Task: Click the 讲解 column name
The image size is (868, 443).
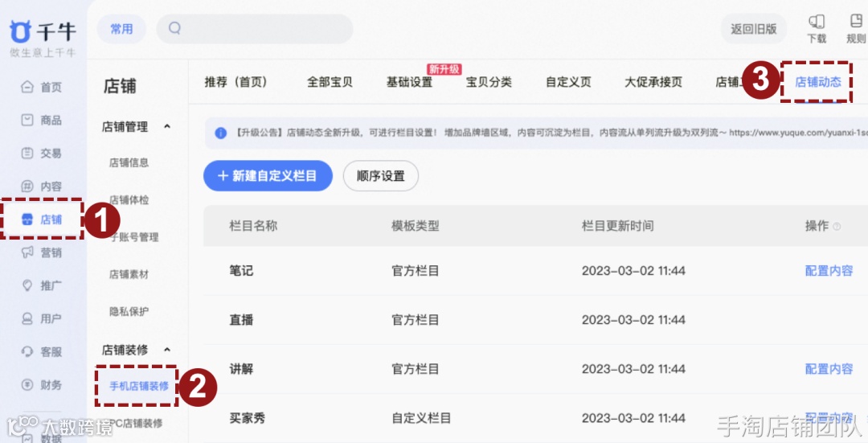Action: coord(241,369)
